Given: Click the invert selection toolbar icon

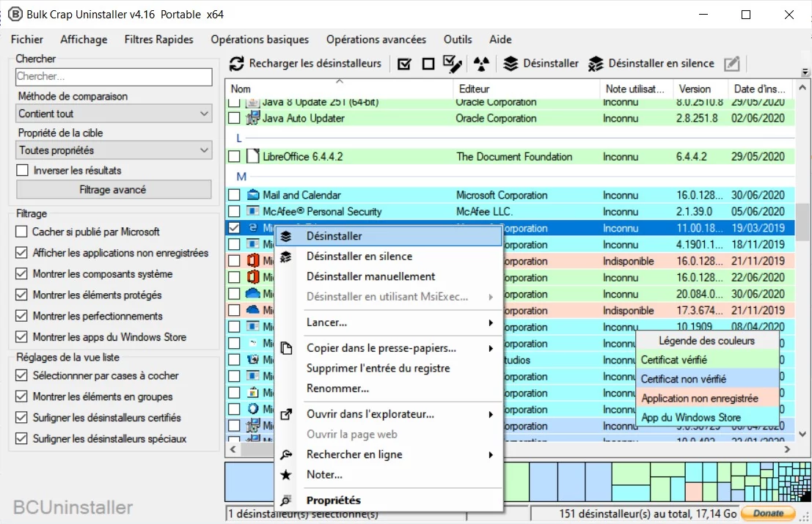Looking at the screenshot, I should pos(452,64).
